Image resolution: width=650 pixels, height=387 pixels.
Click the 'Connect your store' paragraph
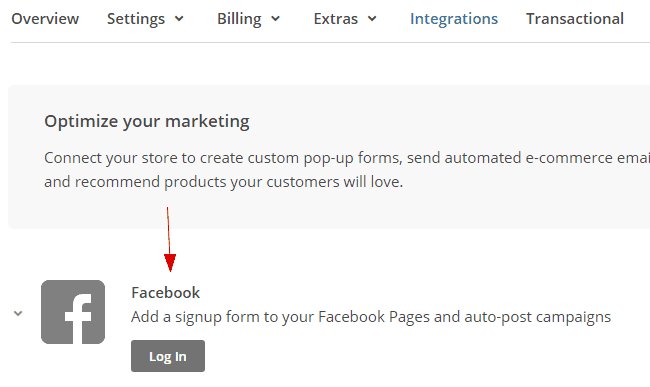point(347,169)
